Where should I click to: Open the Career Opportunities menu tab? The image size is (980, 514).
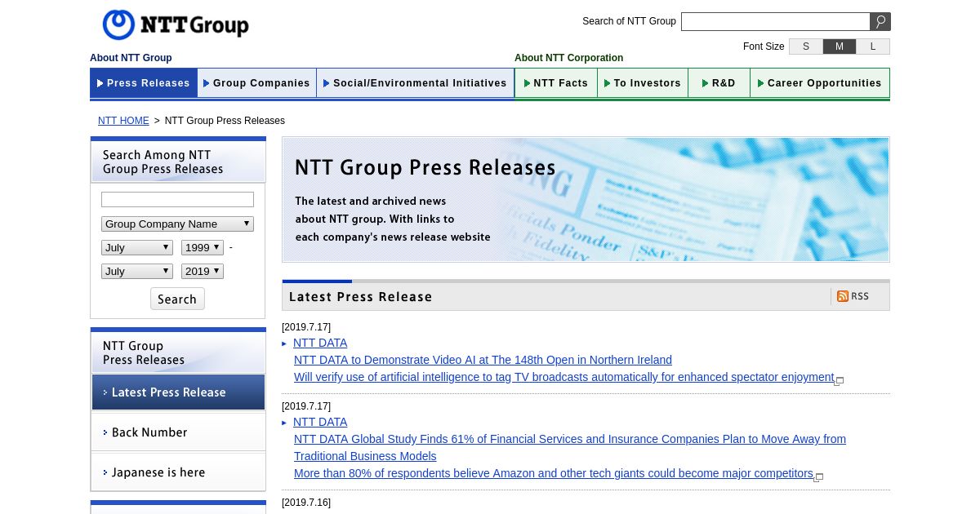coord(820,83)
